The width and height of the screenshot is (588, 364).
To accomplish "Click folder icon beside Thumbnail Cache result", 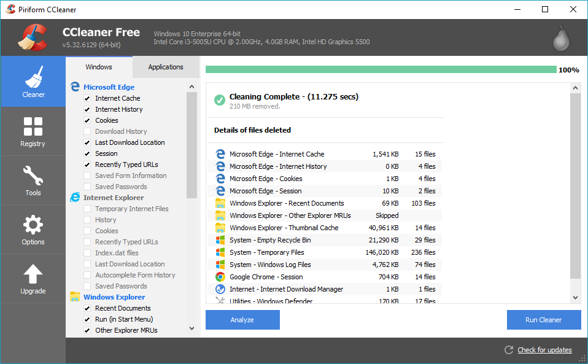I will [x=220, y=228].
